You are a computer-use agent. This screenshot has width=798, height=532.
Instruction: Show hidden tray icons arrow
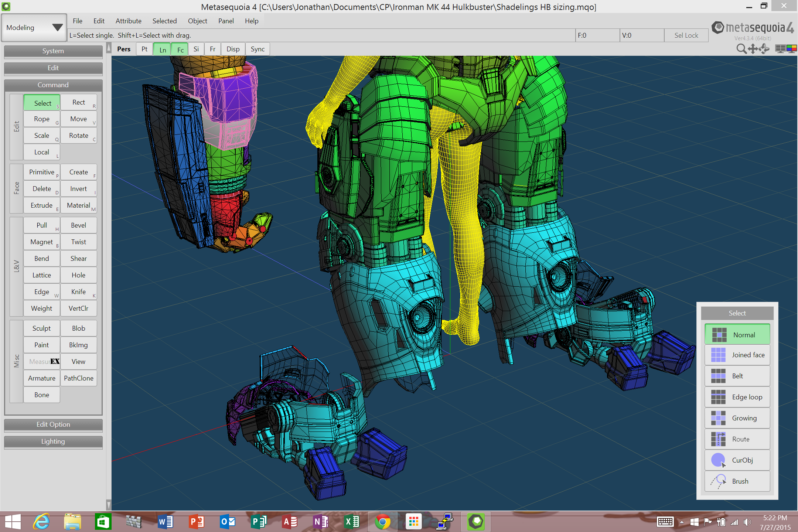[x=682, y=522]
